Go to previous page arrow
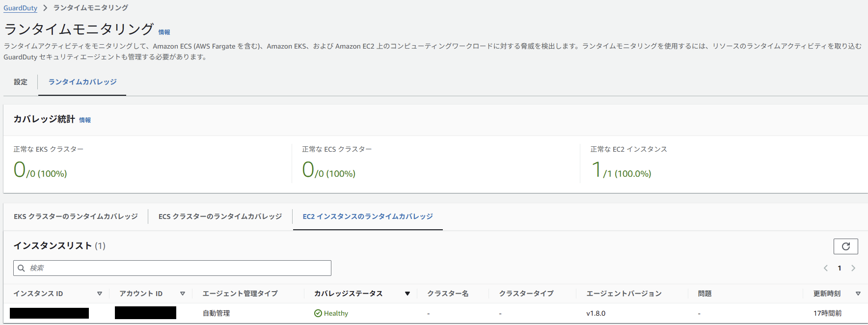868x325 pixels. (826, 268)
